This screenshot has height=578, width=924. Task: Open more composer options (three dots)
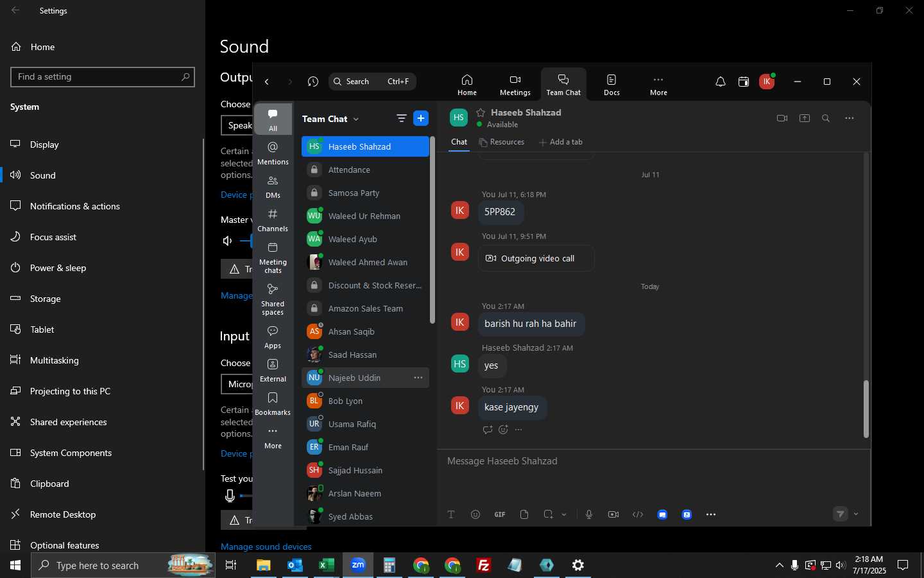coord(711,514)
